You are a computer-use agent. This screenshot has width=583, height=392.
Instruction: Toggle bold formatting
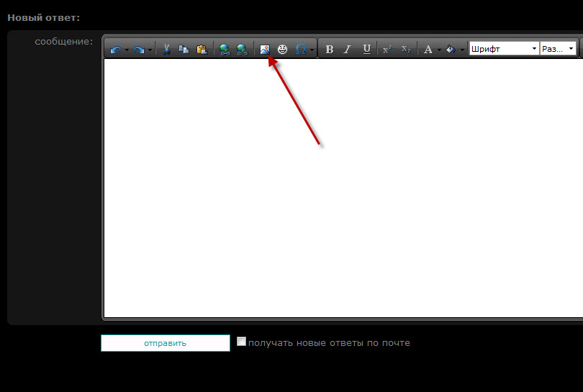330,50
